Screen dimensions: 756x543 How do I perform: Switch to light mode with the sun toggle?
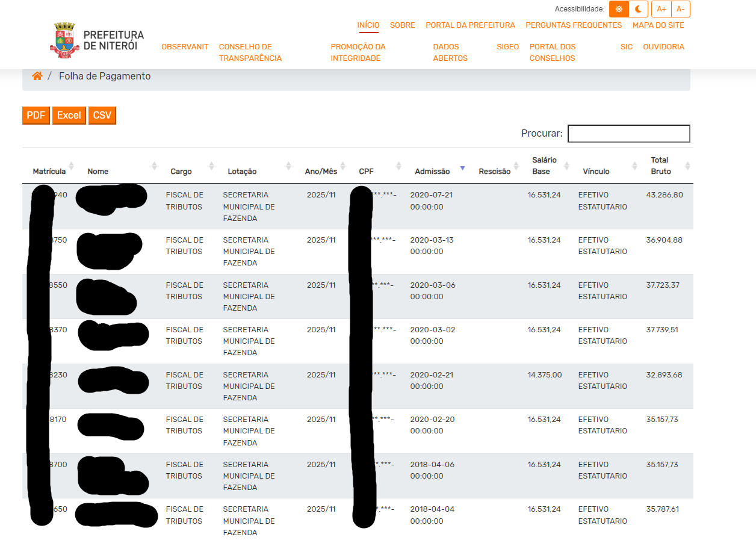(x=618, y=9)
